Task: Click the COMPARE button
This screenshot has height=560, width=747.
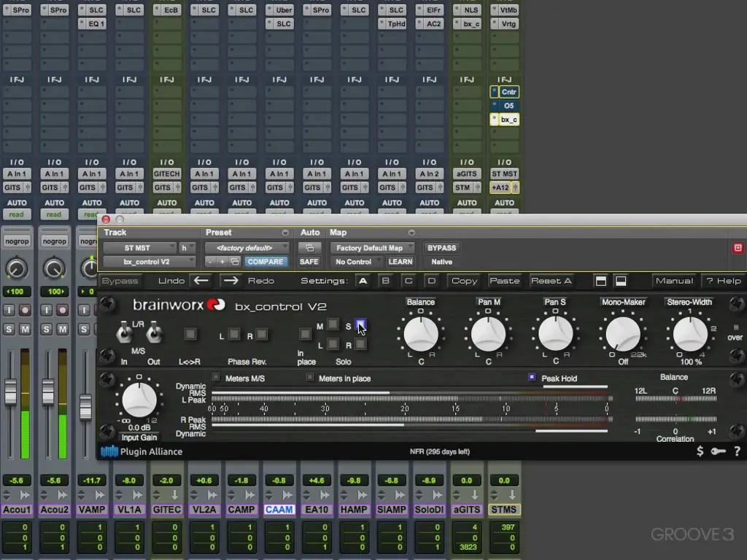Action: pos(266,262)
